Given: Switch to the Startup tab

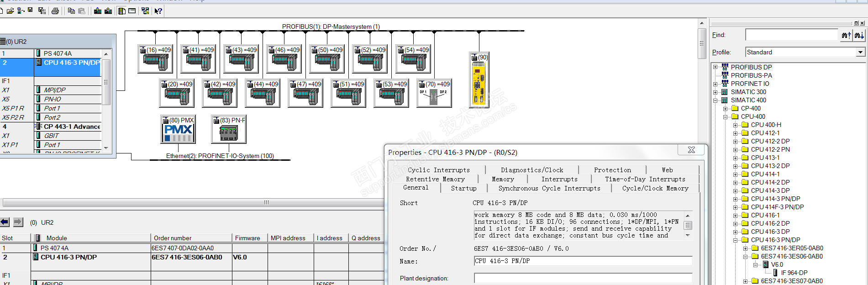Looking at the screenshot, I should pyautogui.click(x=463, y=188).
